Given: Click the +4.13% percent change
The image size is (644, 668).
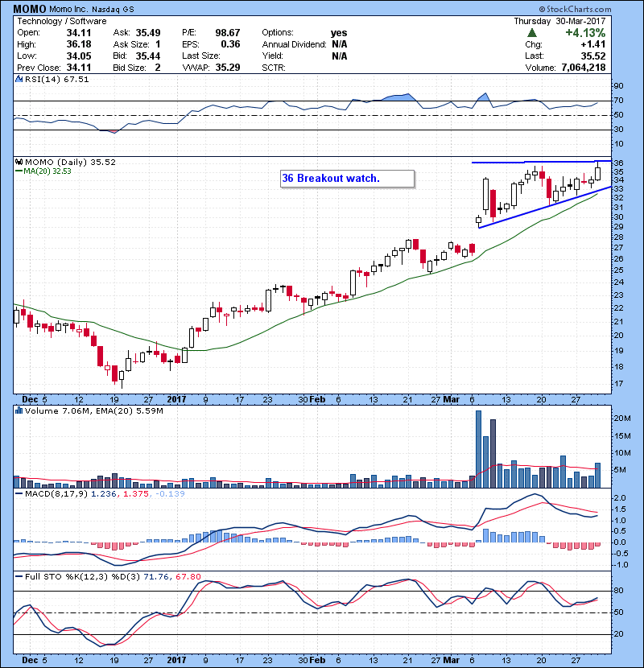Looking at the screenshot, I should [x=585, y=33].
